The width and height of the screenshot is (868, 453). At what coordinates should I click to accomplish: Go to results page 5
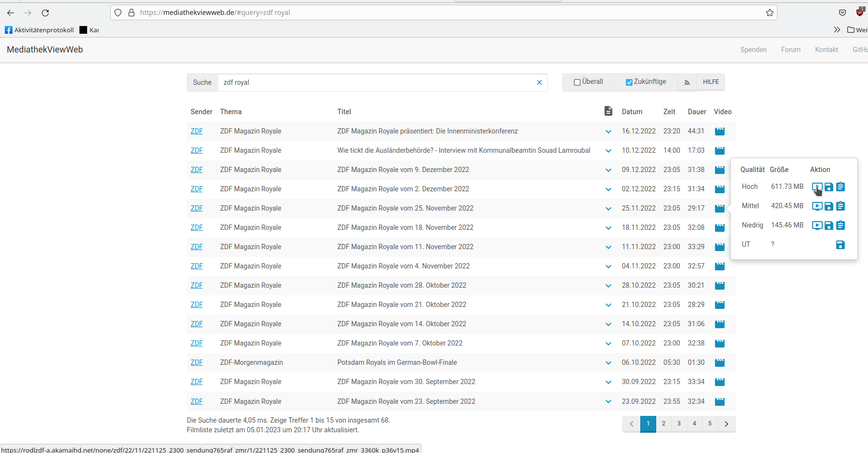(x=710, y=424)
